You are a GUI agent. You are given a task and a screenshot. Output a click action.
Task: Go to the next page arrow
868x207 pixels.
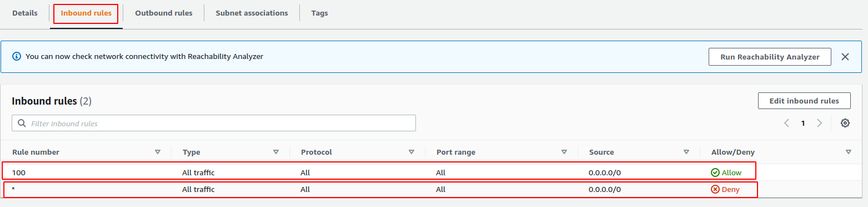click(x=819, y=123)
